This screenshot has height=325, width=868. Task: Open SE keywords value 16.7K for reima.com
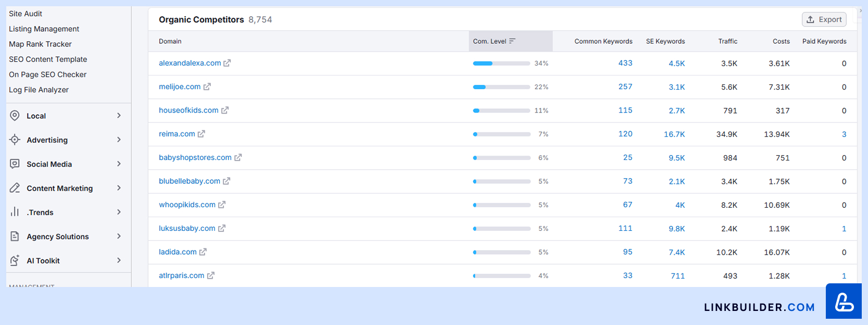[x=674, y=134]
